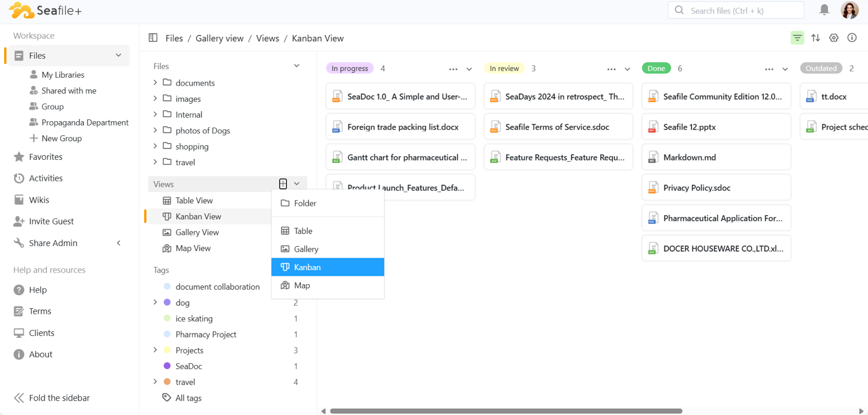
Task: Collapse the Files section in the sidebar
Action: point(119,55)
